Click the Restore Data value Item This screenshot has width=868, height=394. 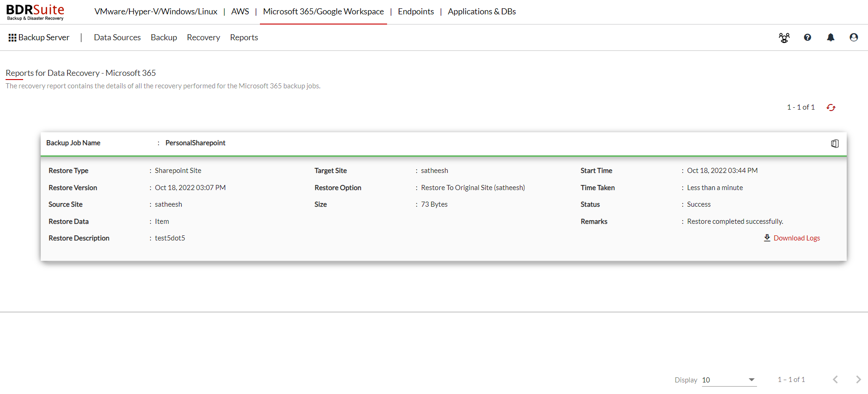tap(162, 222)
